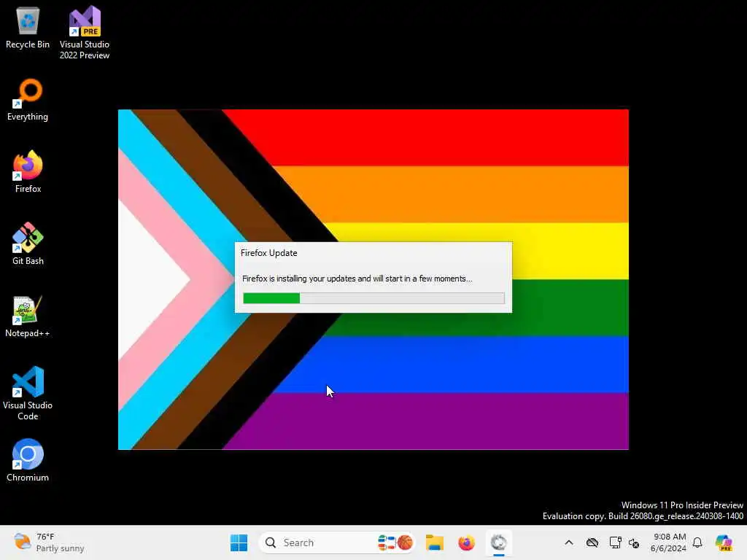Select the Git Bash desktop shortcut
Image resolution: width=747 pixels, height=560 pixels.
click(x=28, y=244)
